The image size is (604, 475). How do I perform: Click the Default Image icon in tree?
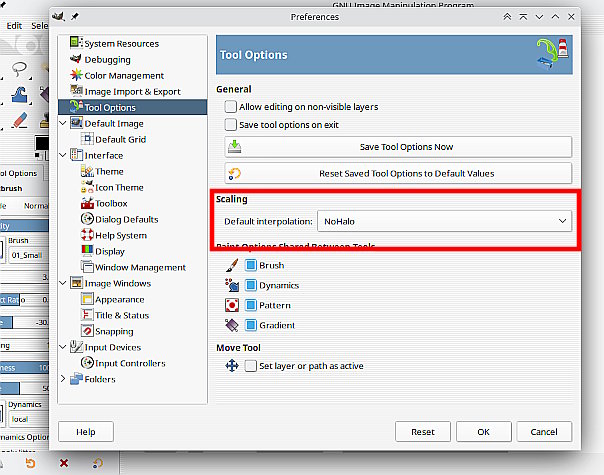point(76,123)
